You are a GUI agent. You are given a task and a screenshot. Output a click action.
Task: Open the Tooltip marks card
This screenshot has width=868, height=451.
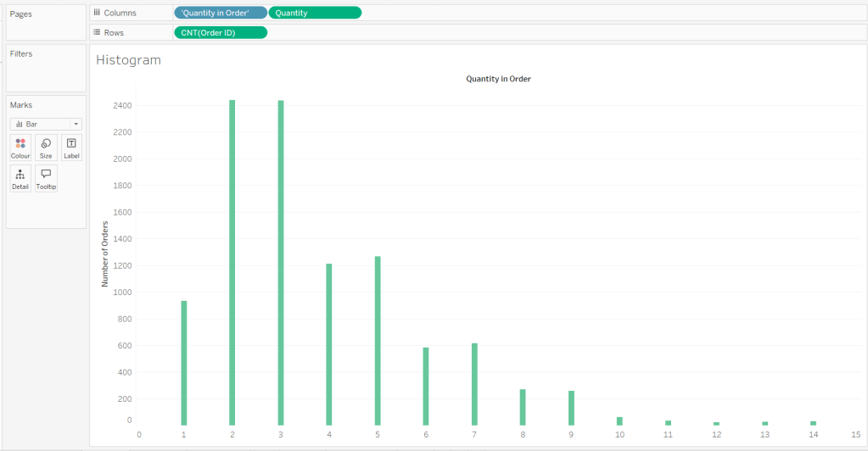click(46, 178)
